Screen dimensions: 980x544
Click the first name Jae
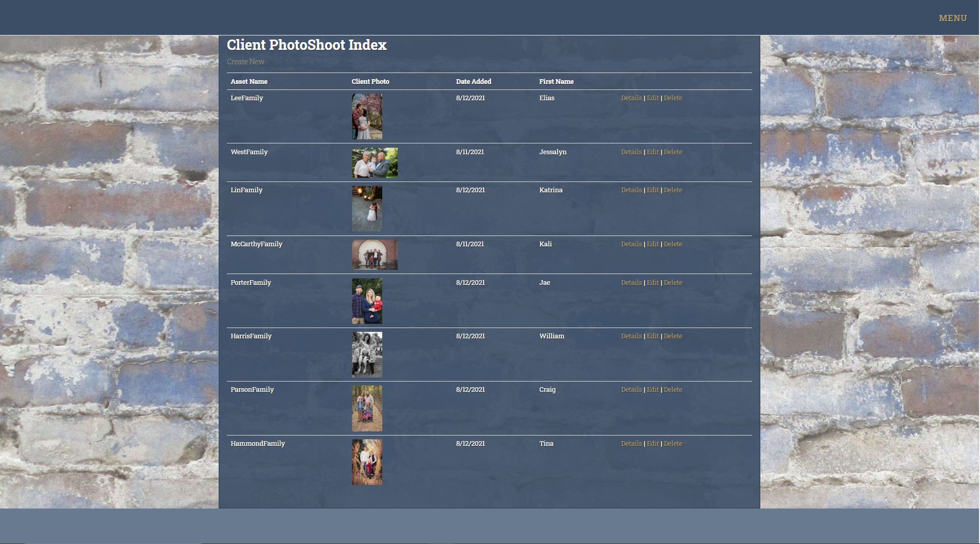coord(545,282)
